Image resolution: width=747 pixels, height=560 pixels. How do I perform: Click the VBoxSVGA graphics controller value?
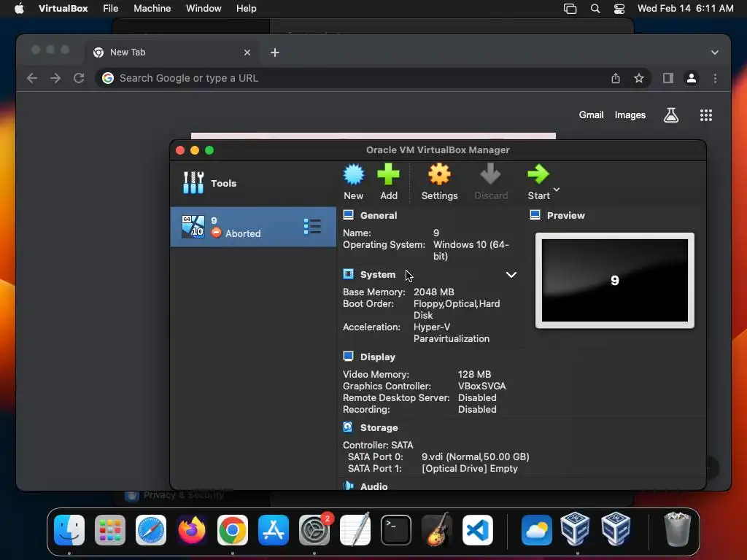(481, 386)
